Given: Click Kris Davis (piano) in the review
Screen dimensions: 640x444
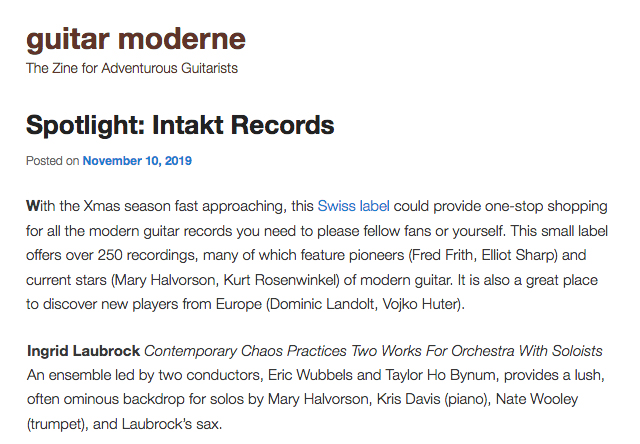Looking at the screenshot, I should [432, 399].
